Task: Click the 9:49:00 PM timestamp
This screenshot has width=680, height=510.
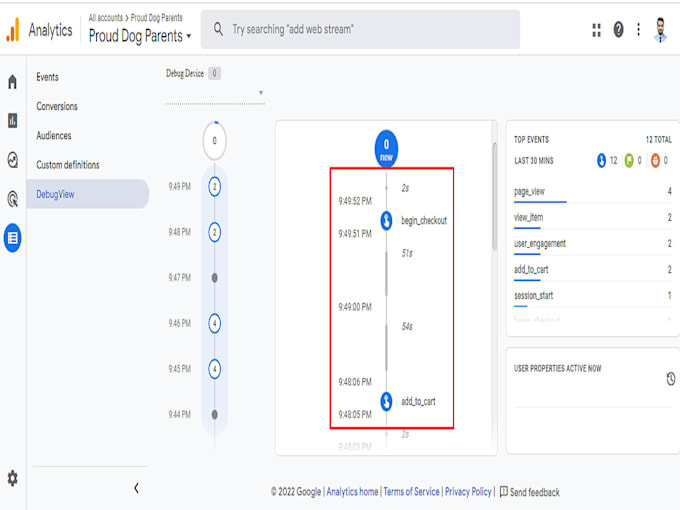Action: click(x=355, y=307)
